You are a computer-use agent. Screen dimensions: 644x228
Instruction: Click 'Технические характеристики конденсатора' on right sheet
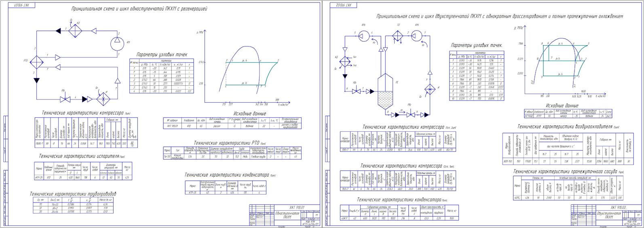[x=399, y=200]
